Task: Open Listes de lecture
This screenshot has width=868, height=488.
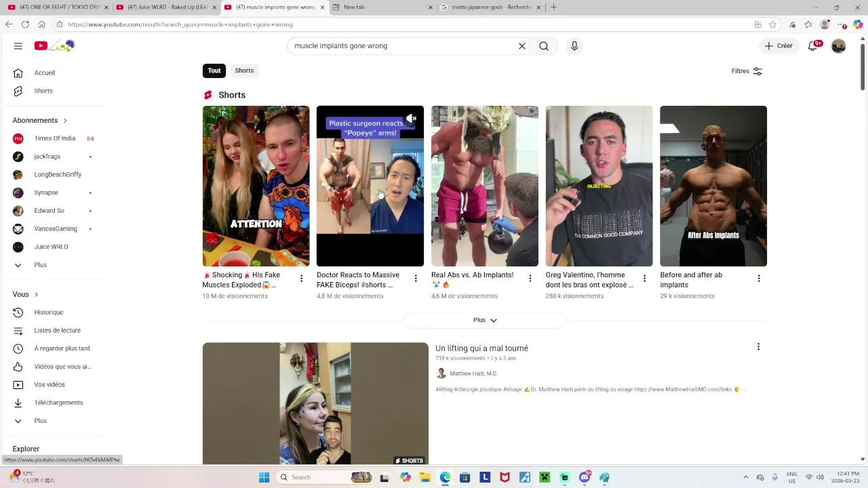Action: point(57,330)
